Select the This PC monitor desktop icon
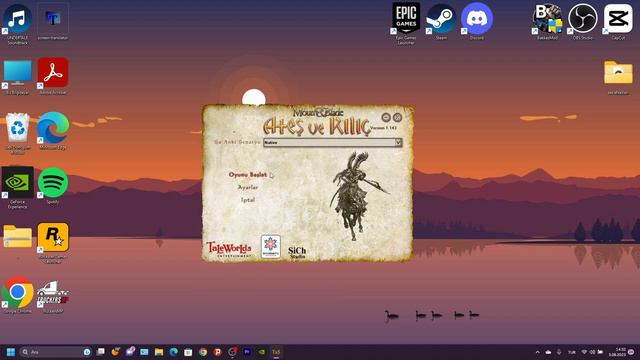The height and width of the screenshot is (360, 640). coord(18,77)
